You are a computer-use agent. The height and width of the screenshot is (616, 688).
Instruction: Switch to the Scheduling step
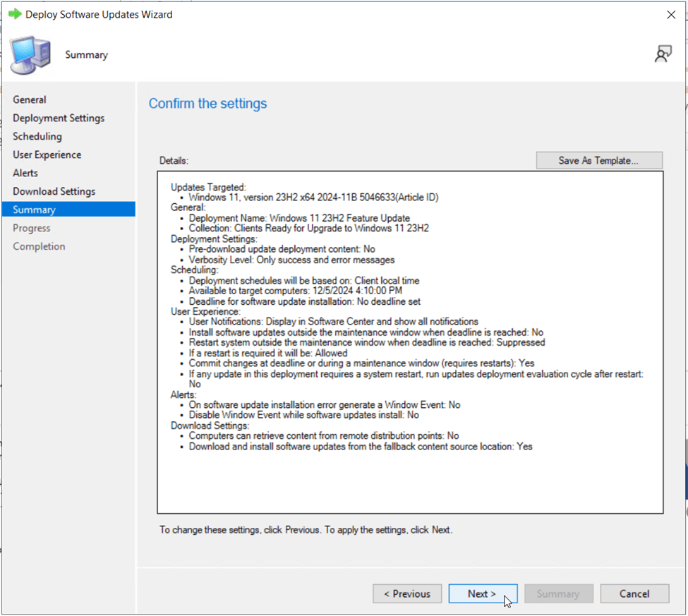pos(37,136)
